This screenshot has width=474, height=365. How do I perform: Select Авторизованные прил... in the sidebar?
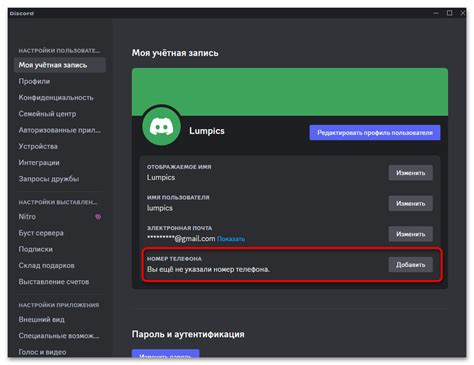pyautogui.click(x=60, y=130)
